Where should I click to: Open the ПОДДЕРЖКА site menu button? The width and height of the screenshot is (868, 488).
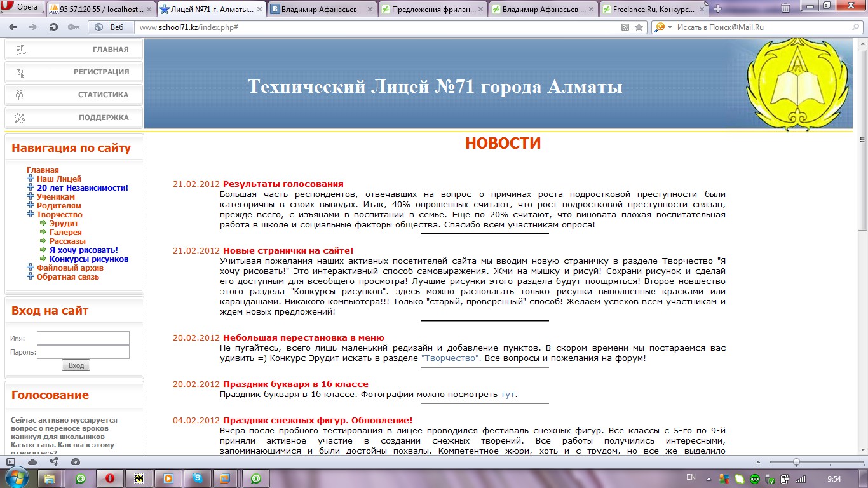(74, 118)
